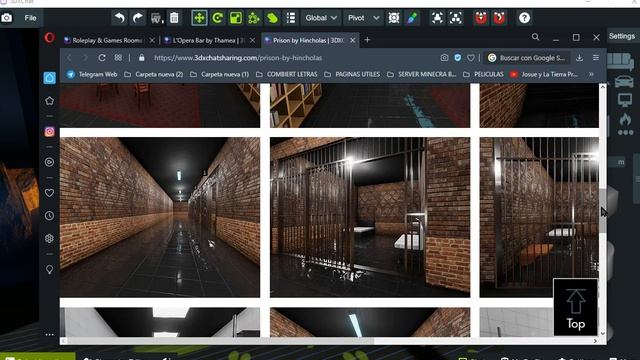Screen dimensions: 640x360
Task: Click the group objects tool icon
Action: point(254,18)
